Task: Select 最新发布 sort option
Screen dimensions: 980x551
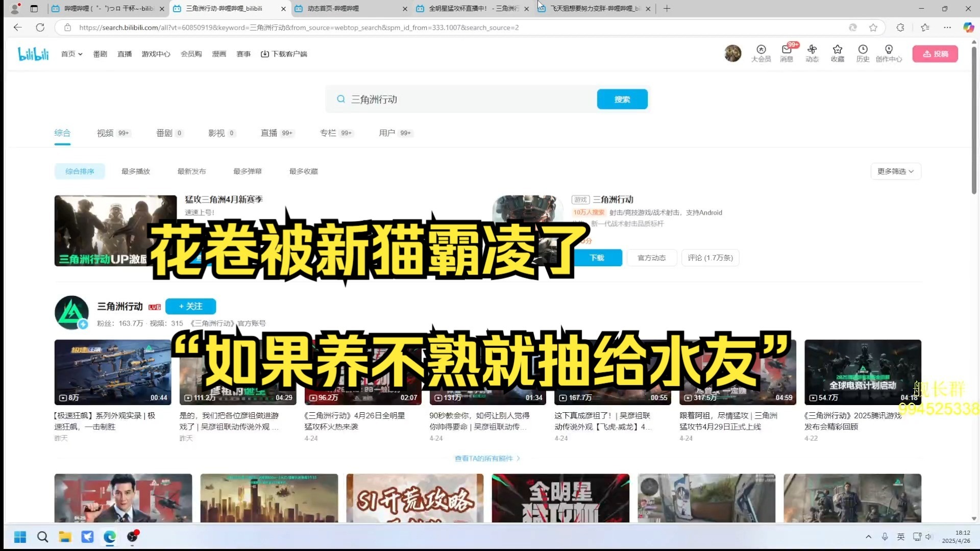Action: pos(192,171)
